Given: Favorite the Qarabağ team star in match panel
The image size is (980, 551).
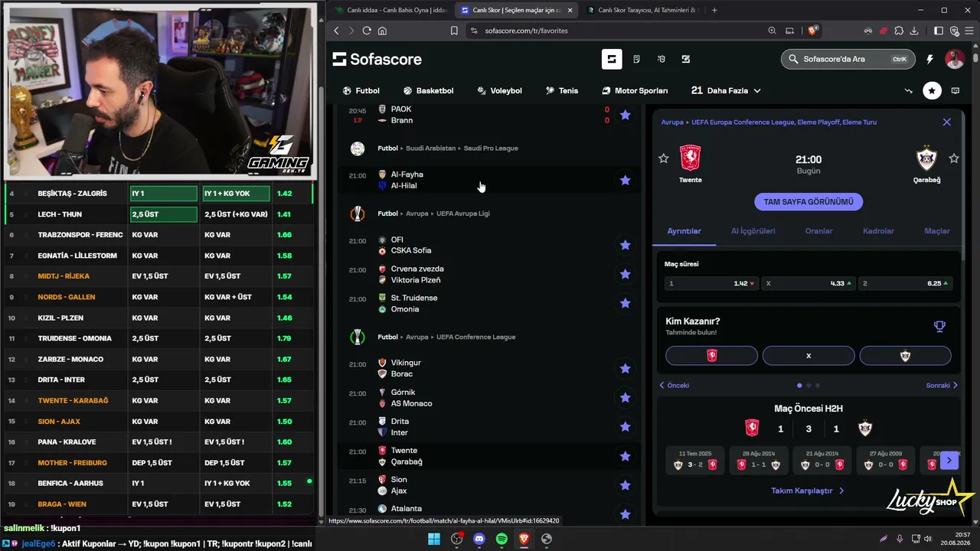Looking at the screenshot, I should pyautogui.click(x=954, y=158).
